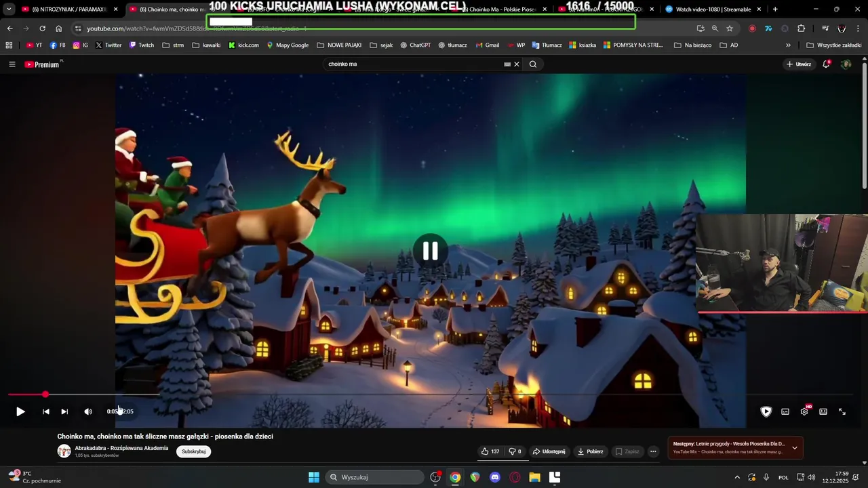Focus the 'choinko ma' search field

[414, 64]
